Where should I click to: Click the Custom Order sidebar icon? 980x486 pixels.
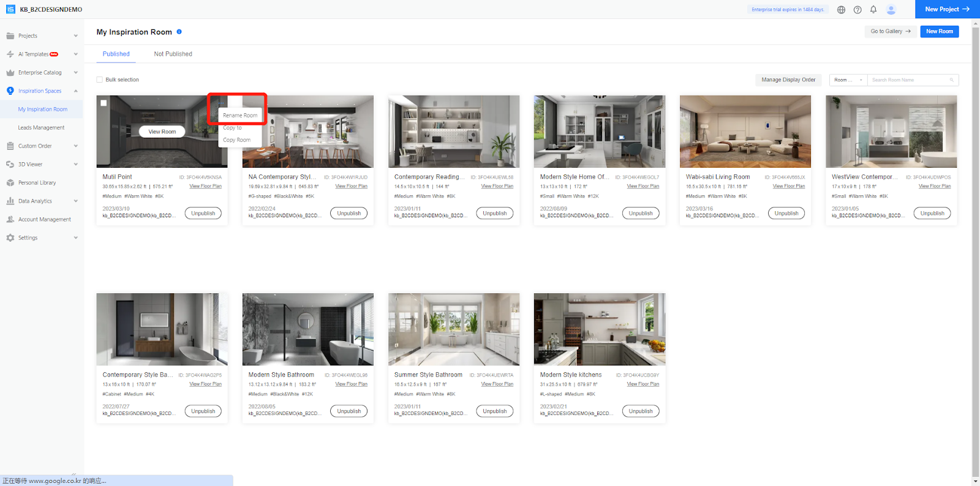point(10,146)
